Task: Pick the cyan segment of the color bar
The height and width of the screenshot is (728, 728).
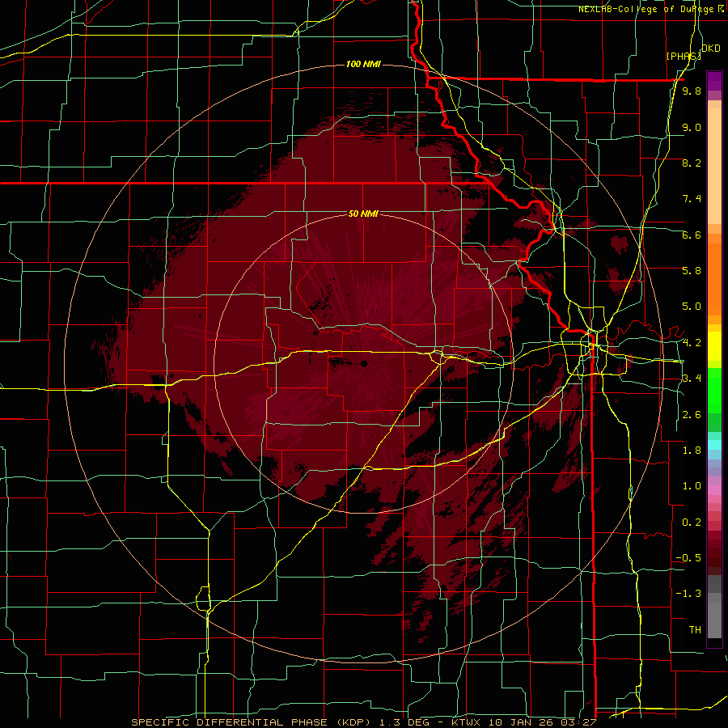Action: tap(714, 444)
